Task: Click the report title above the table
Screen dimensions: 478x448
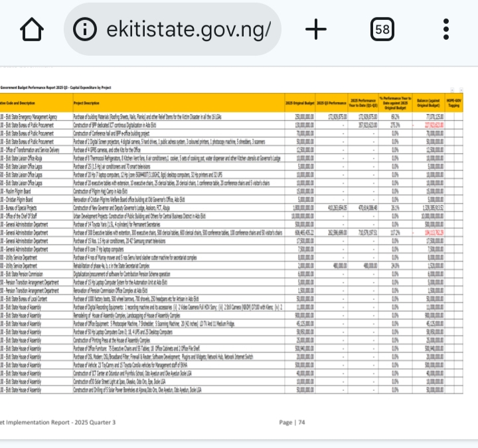Action: [55, 87]
